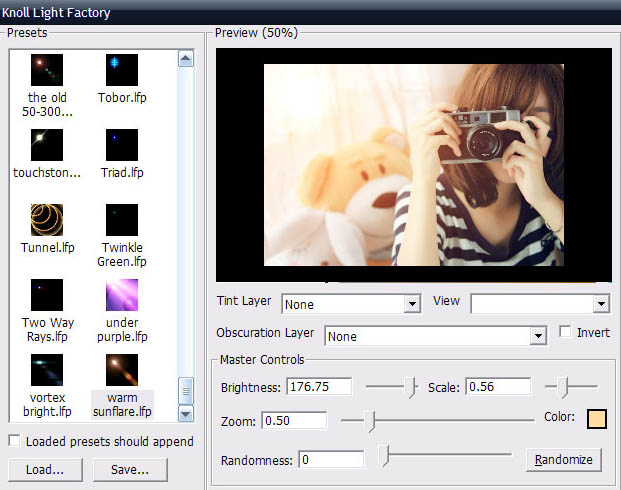The width and height of the screenshot is (621, 490).
Task: Pick the vortex bright.lfp preset thumbnail
Action: click(47, 370)
